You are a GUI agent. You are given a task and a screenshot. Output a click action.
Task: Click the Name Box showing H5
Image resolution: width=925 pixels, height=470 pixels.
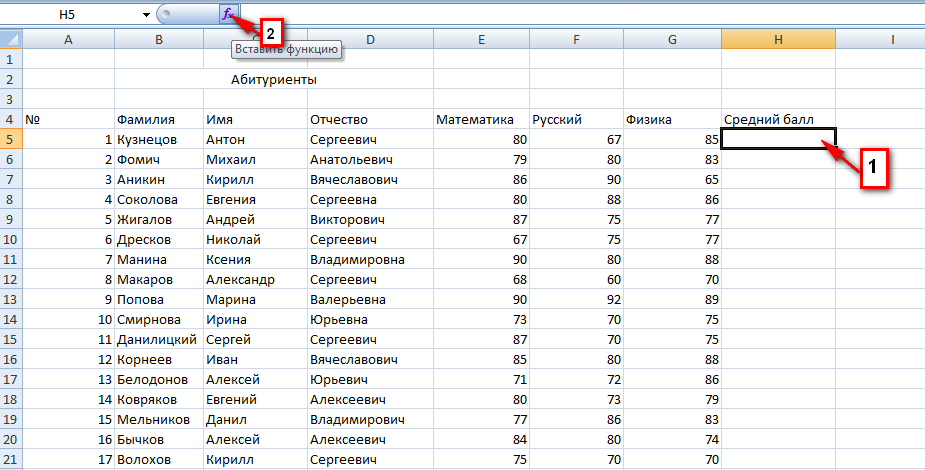[x=68, y=15]
